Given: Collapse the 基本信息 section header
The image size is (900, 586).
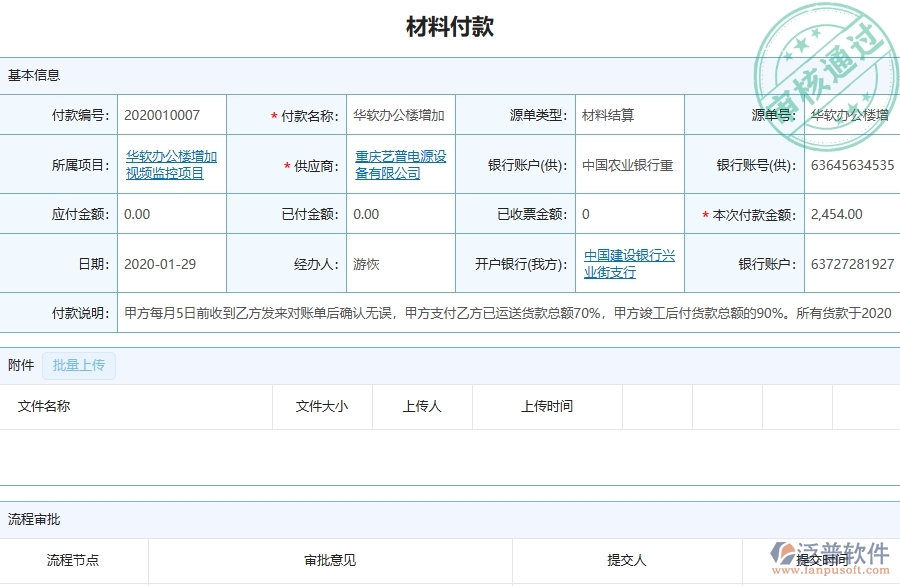Looking at the screenshot, I should tap(35, 75).
